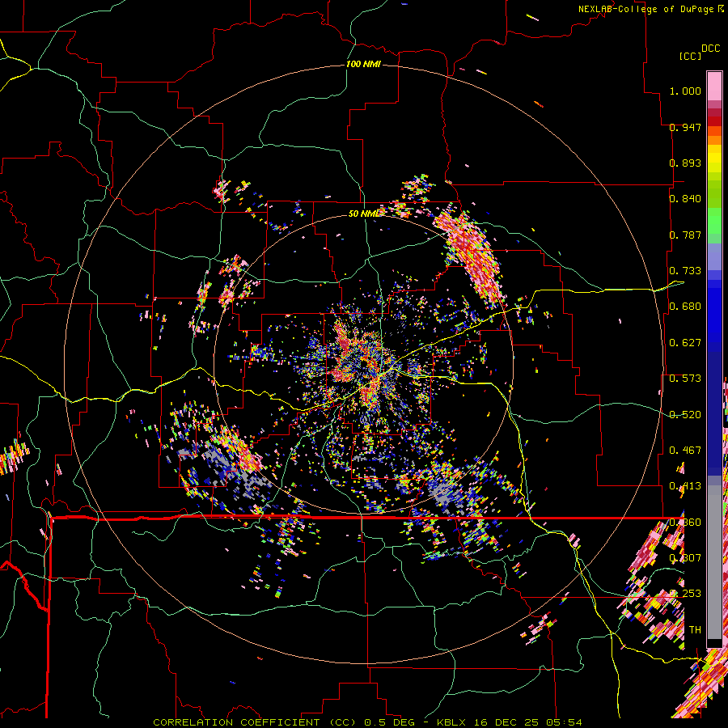The image size is (728, 728).
Task: Select the 0.840 scale value
Action: click(685, 199)
